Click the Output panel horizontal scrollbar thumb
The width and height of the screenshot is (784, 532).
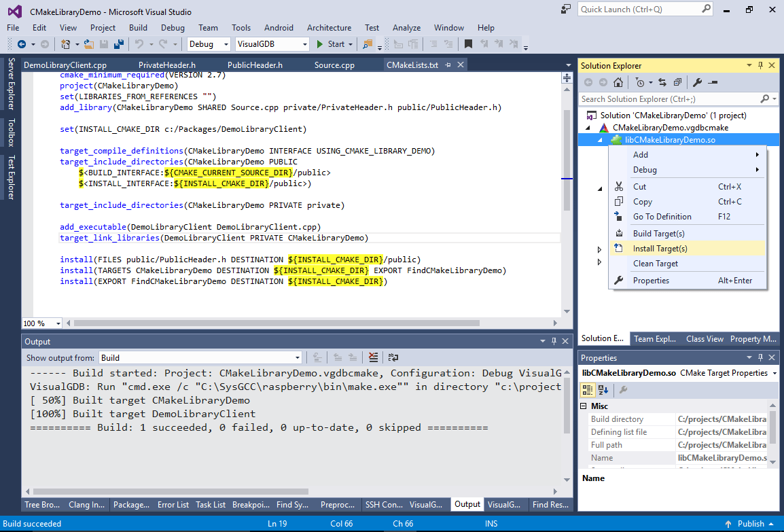click(x=171, y=491)
